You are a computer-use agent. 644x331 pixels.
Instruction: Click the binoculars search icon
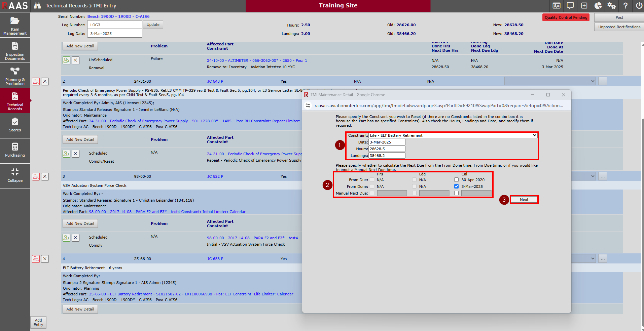point(37,6)
